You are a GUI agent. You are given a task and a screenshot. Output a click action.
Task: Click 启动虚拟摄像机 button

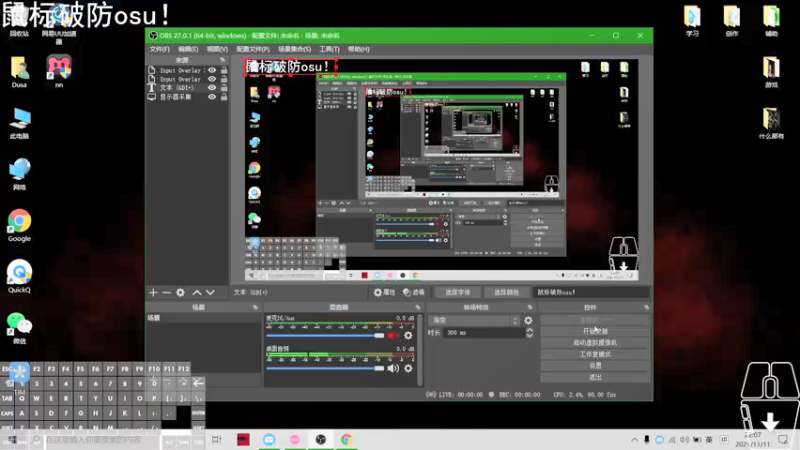tap(595, 343)
